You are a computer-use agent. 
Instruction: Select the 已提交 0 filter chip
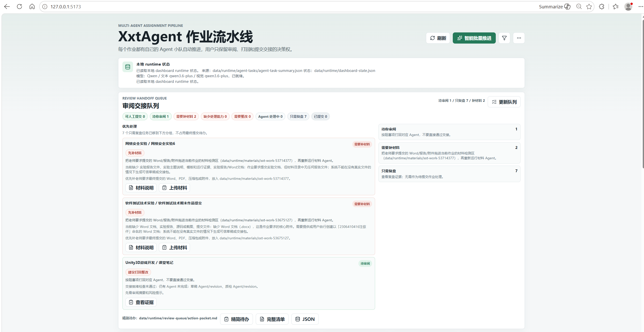[320, 116]
